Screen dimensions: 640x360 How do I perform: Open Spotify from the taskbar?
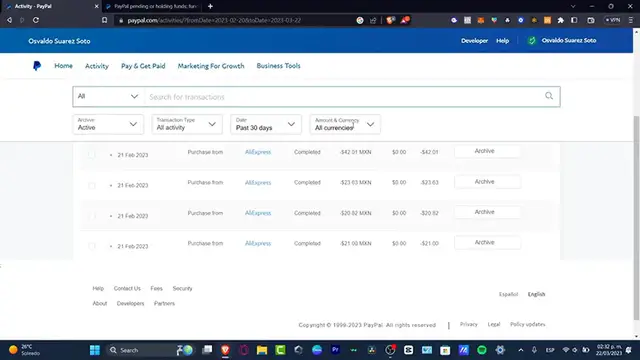(482, 350)
